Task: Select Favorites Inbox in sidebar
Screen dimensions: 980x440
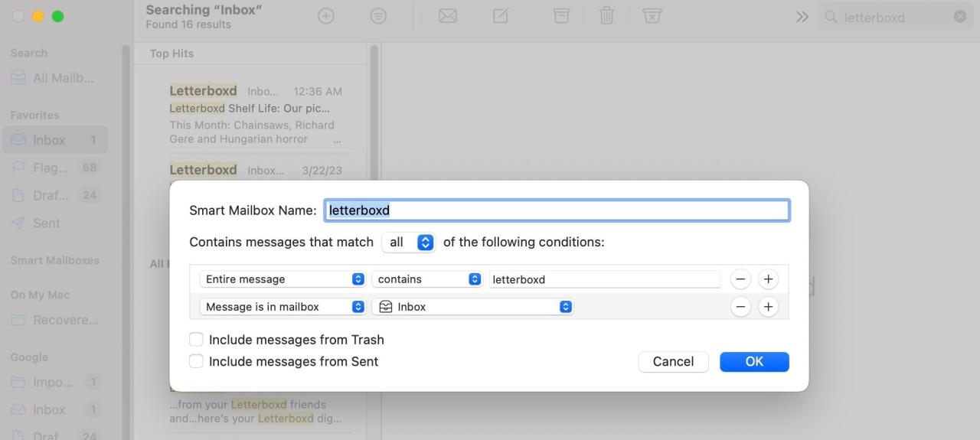Action: point(54,140)
